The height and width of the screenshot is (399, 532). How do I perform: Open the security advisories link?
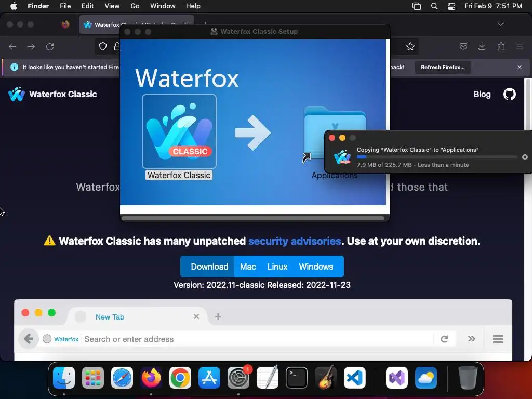295,241
